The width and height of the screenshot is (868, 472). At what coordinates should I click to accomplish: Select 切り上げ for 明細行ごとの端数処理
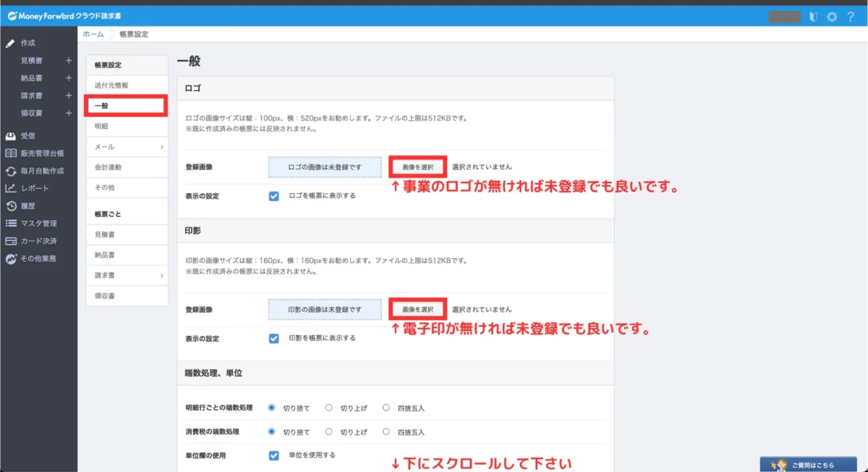329,408
